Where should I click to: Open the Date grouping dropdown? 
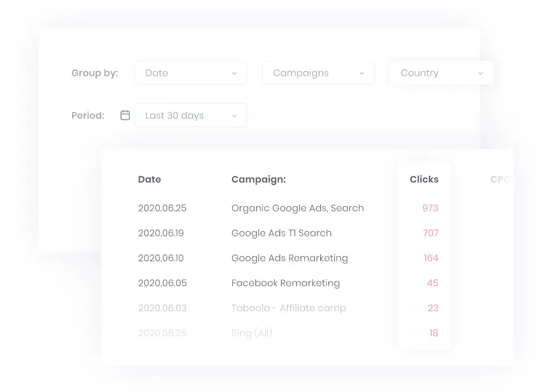coord(190,73)
